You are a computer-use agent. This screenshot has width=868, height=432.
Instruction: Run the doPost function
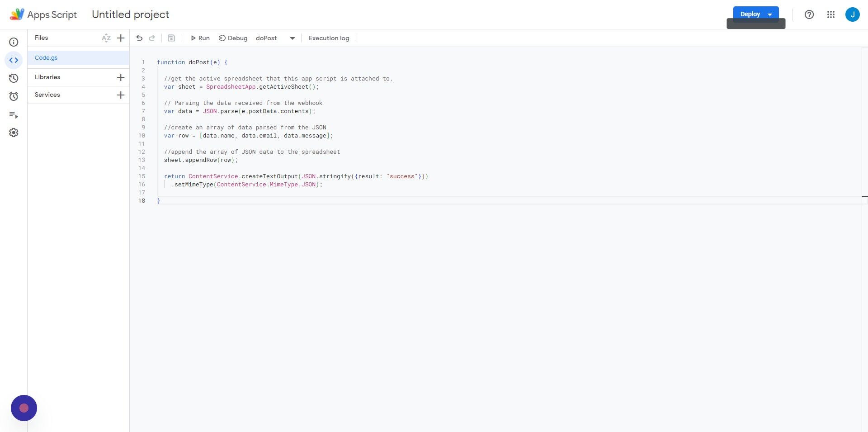pyautogui.click(x=200, y=38)
